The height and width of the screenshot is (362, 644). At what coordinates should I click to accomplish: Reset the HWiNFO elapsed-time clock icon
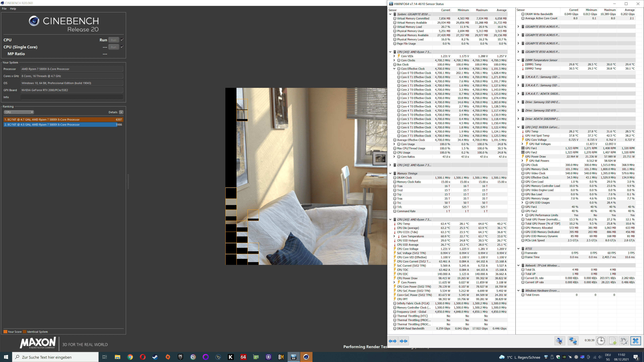601,341
